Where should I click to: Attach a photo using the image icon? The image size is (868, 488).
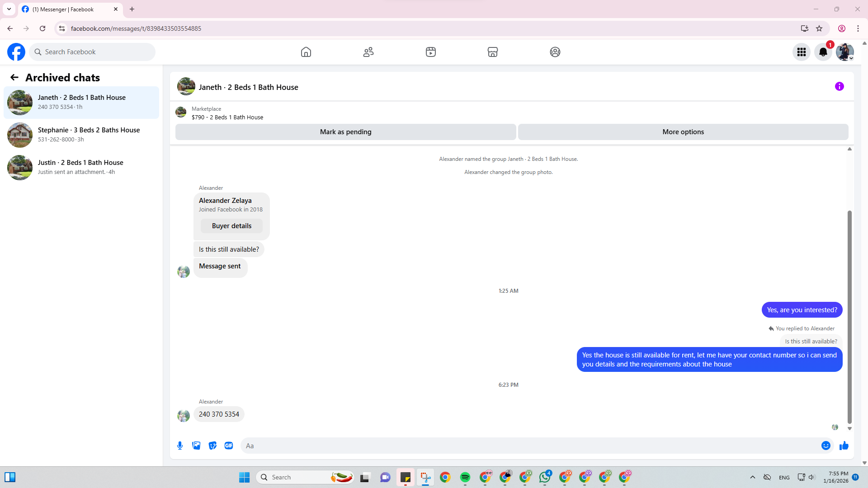pyautogui.click(x=196, y=446)
